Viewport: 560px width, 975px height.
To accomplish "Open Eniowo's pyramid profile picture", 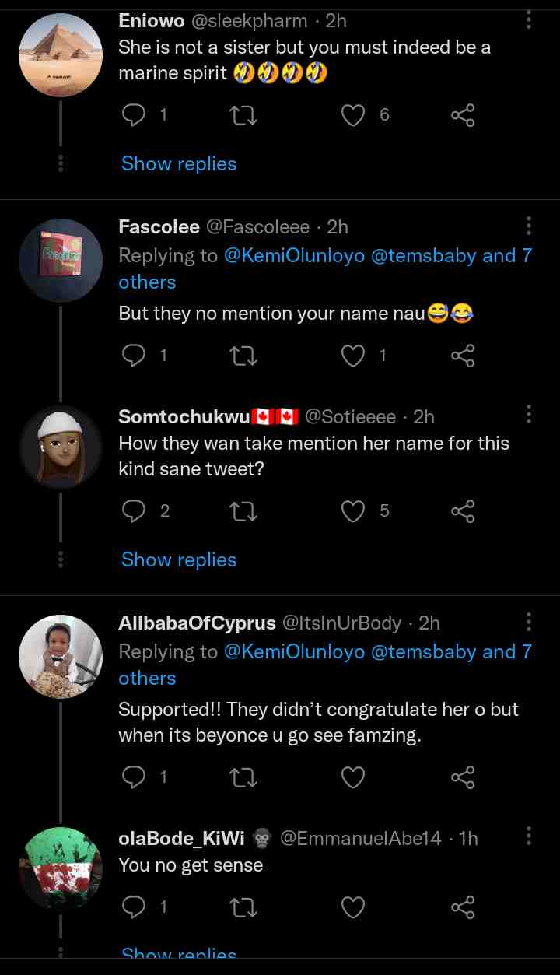I will (x=61, y=55).
